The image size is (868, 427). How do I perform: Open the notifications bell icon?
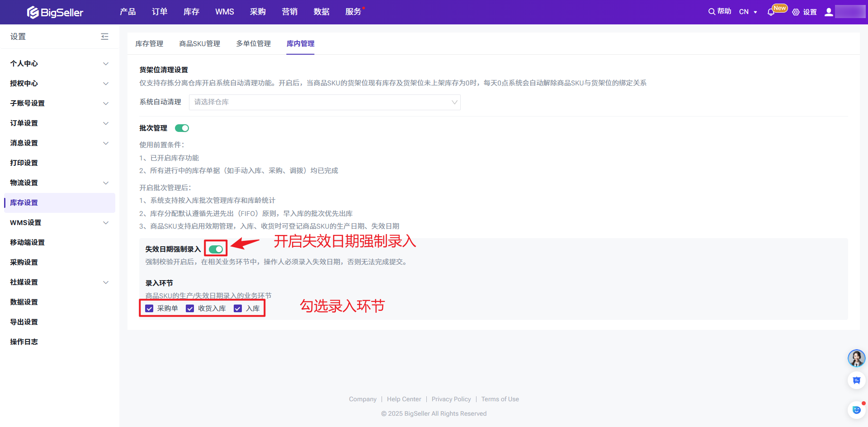771,12
